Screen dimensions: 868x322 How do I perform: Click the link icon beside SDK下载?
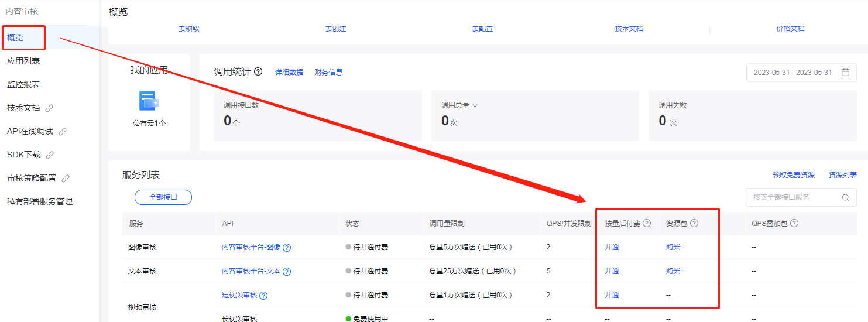(50, 155)
